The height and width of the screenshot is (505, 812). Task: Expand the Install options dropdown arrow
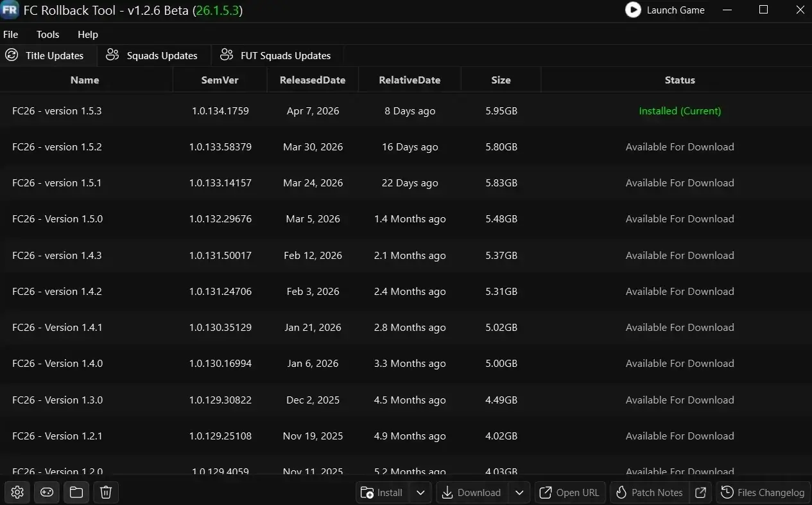point(420,492)
